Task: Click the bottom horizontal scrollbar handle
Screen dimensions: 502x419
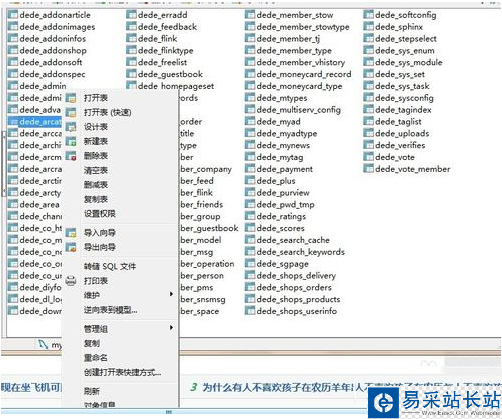Action: pyautogui.click(x=169, y=412)
